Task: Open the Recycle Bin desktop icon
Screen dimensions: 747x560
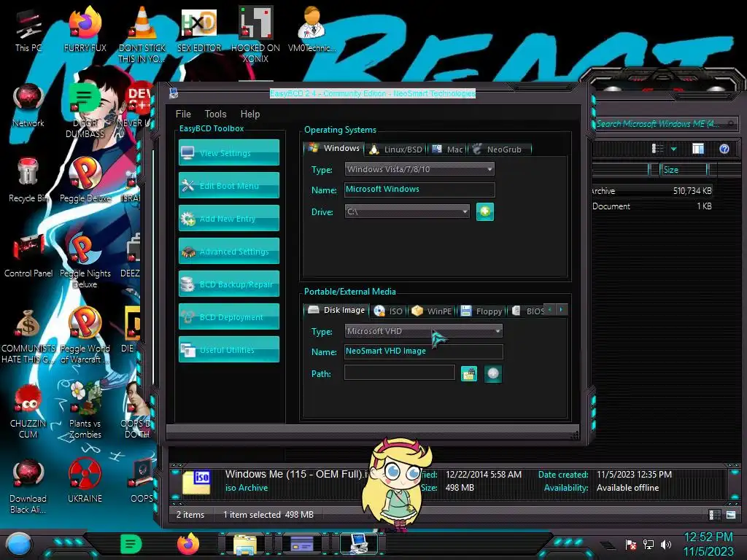Action: pos(28,180)
